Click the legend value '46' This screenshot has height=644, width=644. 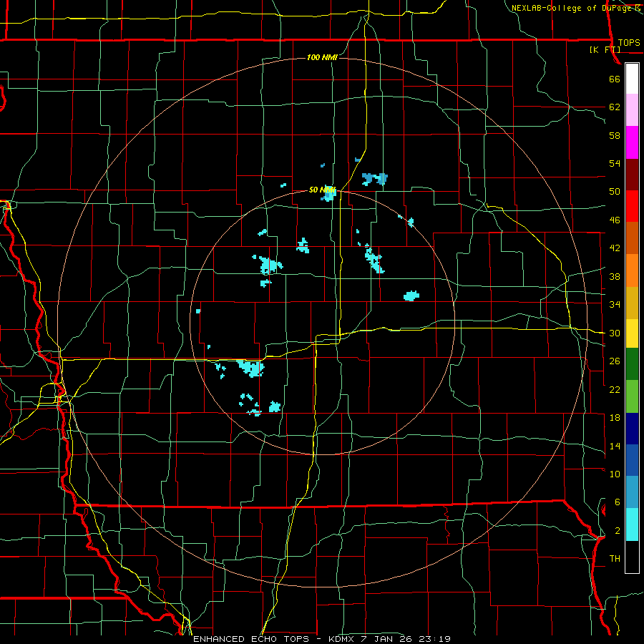[x=615, y=220]
